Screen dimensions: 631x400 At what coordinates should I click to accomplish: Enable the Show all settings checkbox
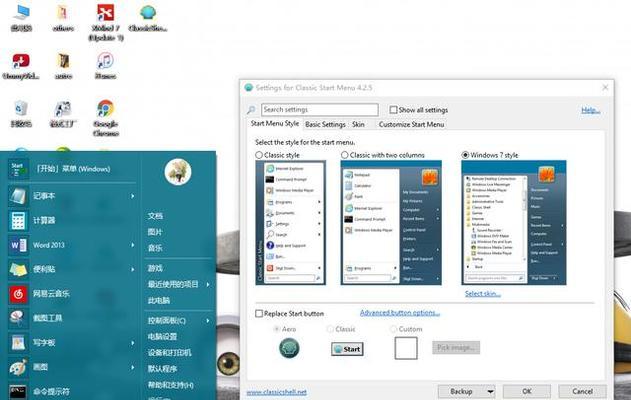pos(393,109)
